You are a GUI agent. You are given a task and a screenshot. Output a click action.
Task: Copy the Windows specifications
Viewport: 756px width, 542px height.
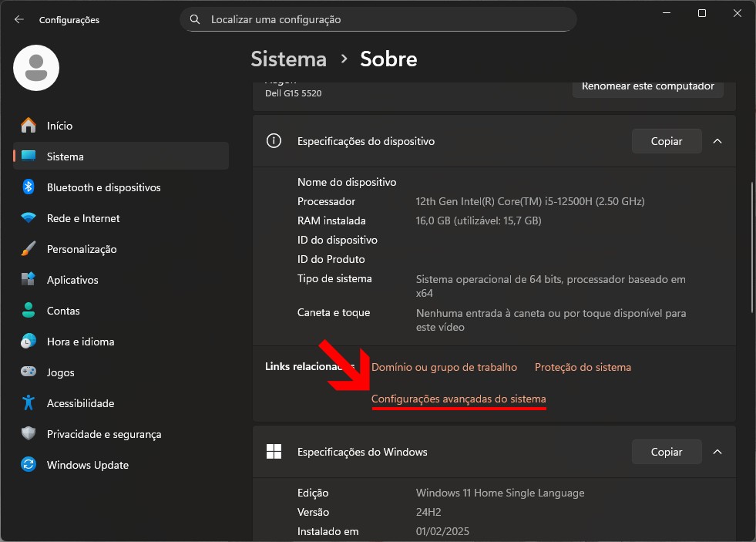tap(667, 452)
